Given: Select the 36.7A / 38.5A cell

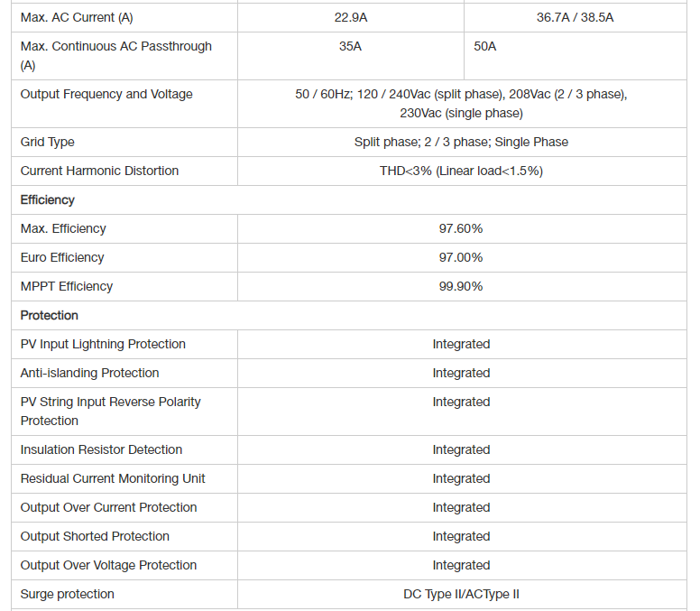Looking at the screenshot, I should point(575,17).
